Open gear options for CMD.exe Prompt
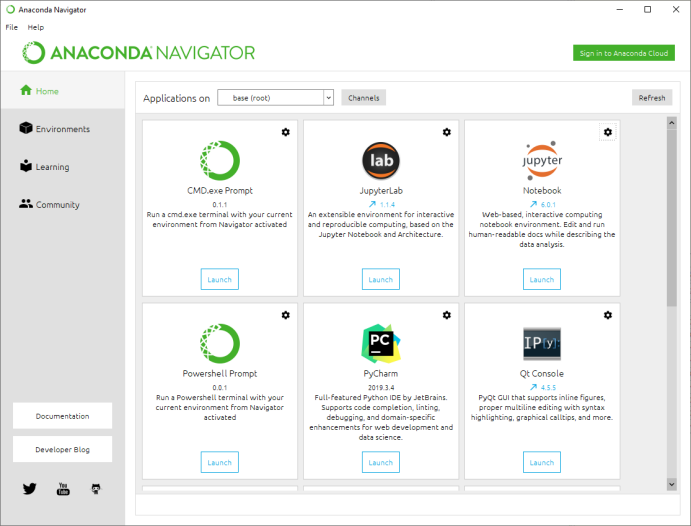Image resolution: width=691 pixels, height=526 pixels. point(286,132)
